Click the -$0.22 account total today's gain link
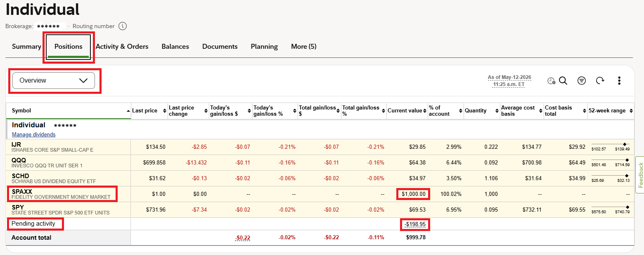Image resolution: width=644 pixels, height=255 pixels. (243, 238)
